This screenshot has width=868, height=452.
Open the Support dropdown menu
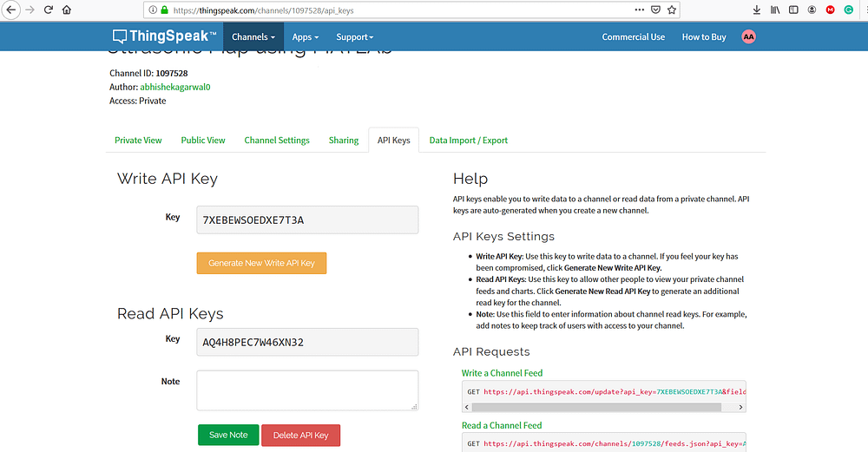click(x=354, y=37)
